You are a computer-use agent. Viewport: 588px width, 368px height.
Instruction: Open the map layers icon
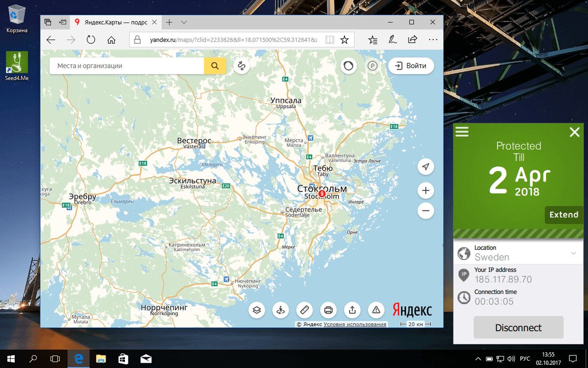[257, 310]
